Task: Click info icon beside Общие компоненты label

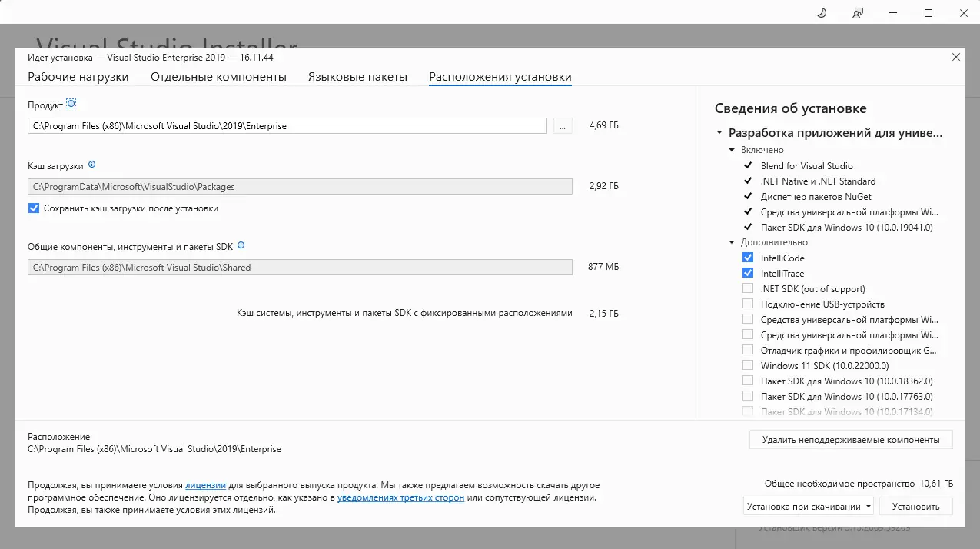Action: (x=241, y=246)
